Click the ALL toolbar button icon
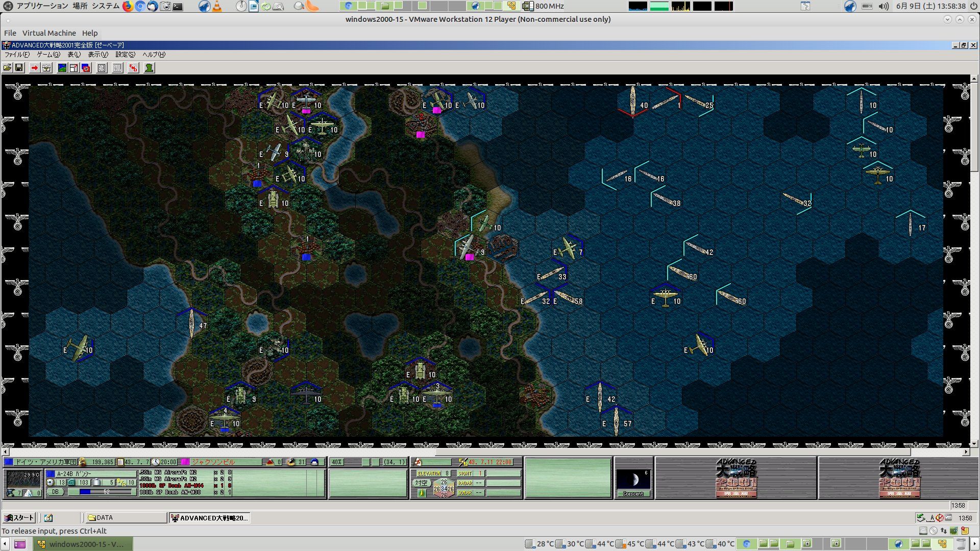Screen dimensions: 980x551 (x=117, y=68)
